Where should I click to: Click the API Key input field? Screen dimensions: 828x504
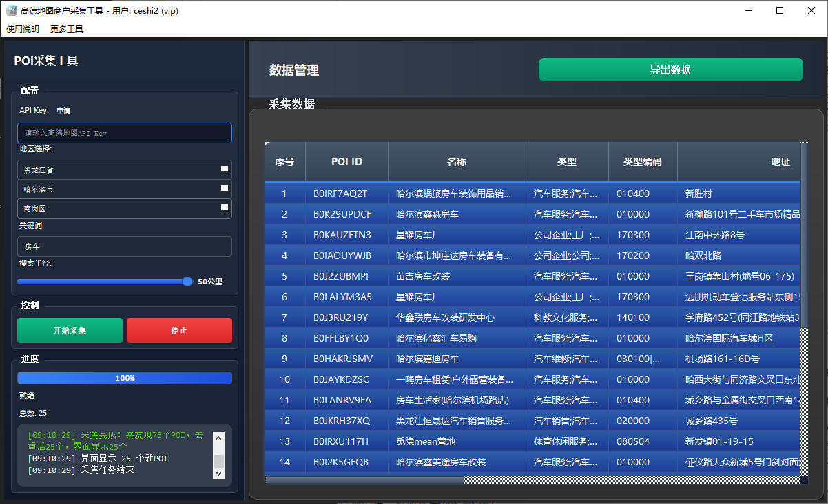(x=124, y=132)
